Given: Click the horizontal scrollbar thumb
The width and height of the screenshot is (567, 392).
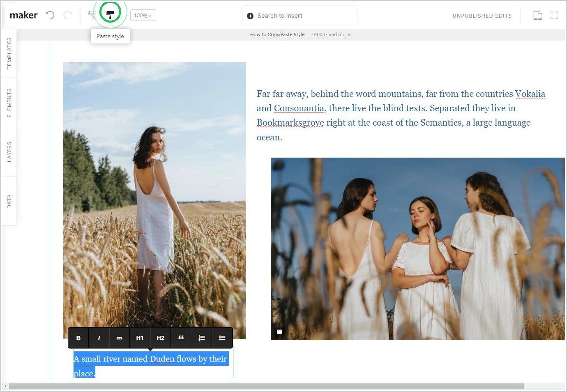Looking at the screenshot, I should tap(266, 386).
